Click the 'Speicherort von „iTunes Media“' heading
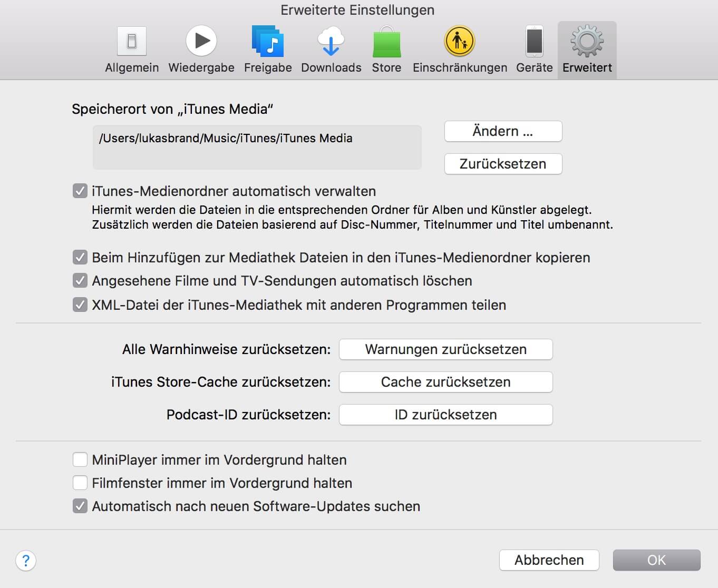Screen dimensions: 718x588 point(172,109)
